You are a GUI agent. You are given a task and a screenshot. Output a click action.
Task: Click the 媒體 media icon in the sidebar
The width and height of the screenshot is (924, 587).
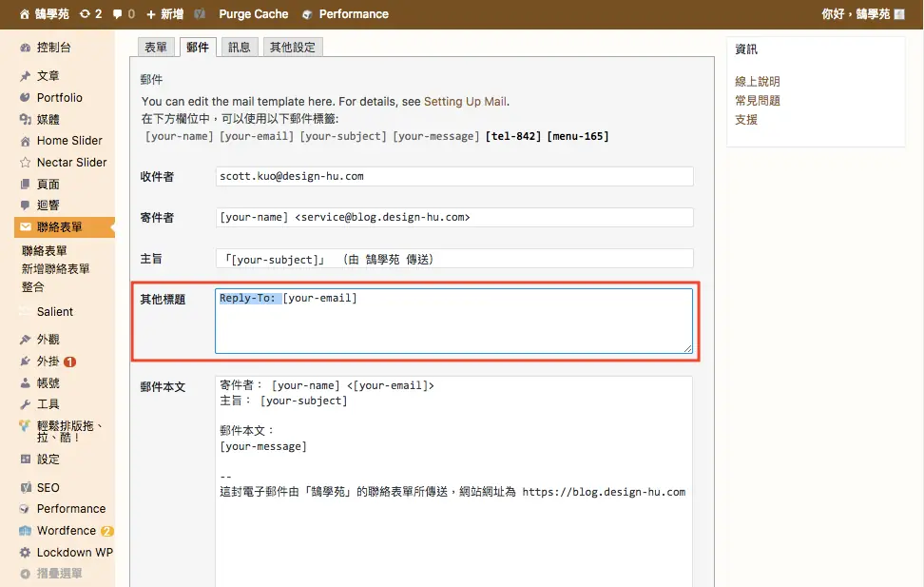pos(25,119)
